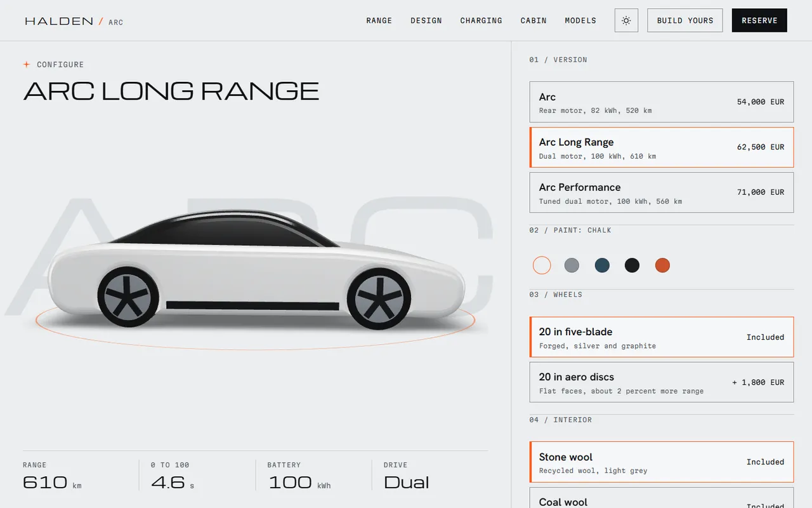
Task: Click the Reserve button
Action: point(759,20)
